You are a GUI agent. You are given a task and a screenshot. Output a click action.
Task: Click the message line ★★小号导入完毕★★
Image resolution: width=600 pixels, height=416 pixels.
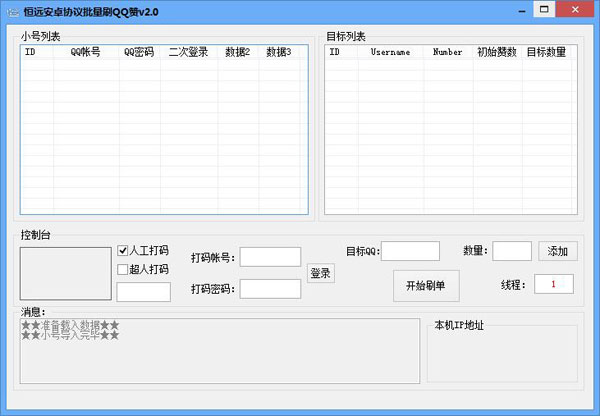70,335
